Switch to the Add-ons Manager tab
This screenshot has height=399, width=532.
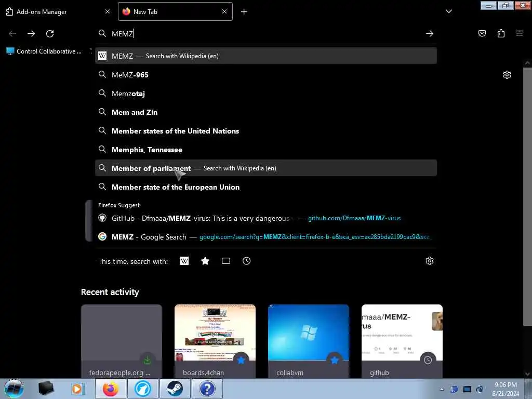pos(58,11)
